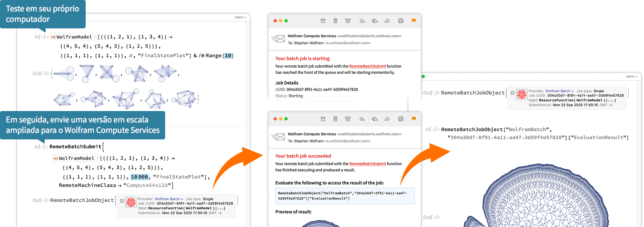Click the highlighted 10 000 value in RemoteBatchSubmit

[139, 177]
